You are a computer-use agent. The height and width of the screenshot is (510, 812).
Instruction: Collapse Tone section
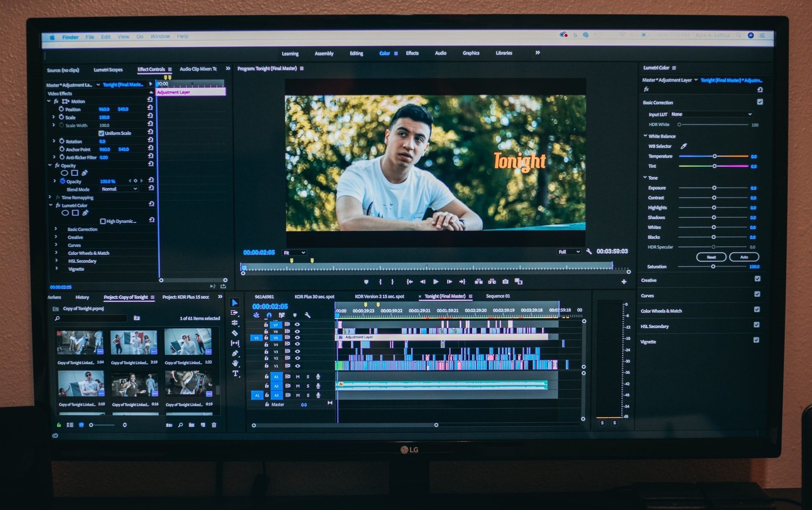coord(645,177)
